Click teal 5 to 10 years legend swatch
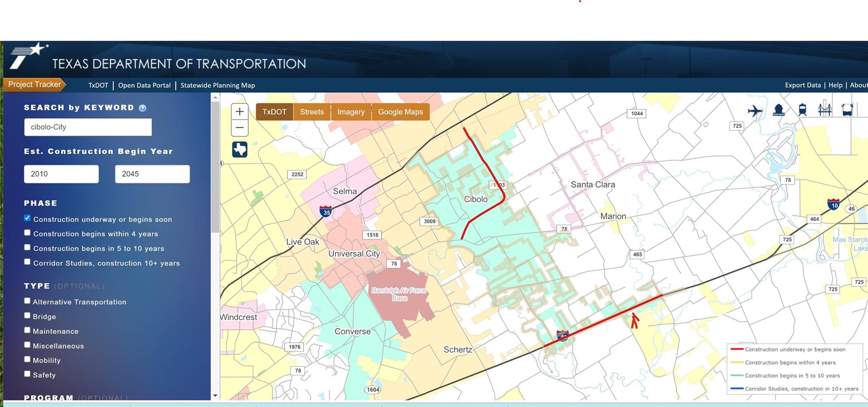This screenshot has width=868, height=407. pyautogui.click(x=737, y=376)
